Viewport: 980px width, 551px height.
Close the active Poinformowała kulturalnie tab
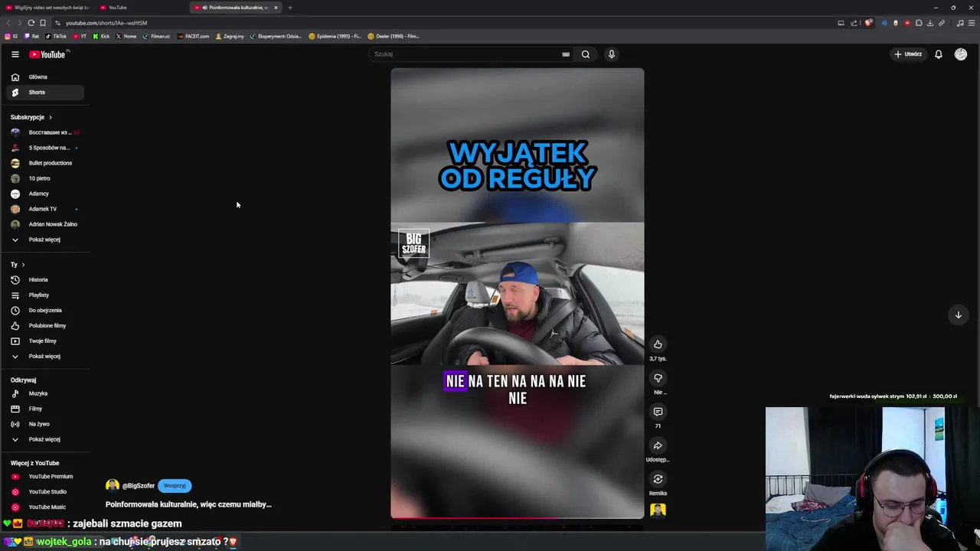[x=276, y=8]
